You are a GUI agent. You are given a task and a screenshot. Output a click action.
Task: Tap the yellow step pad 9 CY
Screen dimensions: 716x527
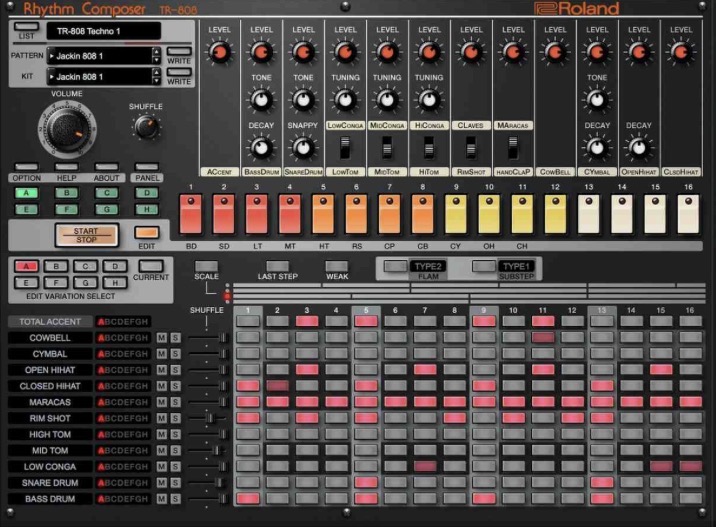pyautogui.click(x=456, y=214)
